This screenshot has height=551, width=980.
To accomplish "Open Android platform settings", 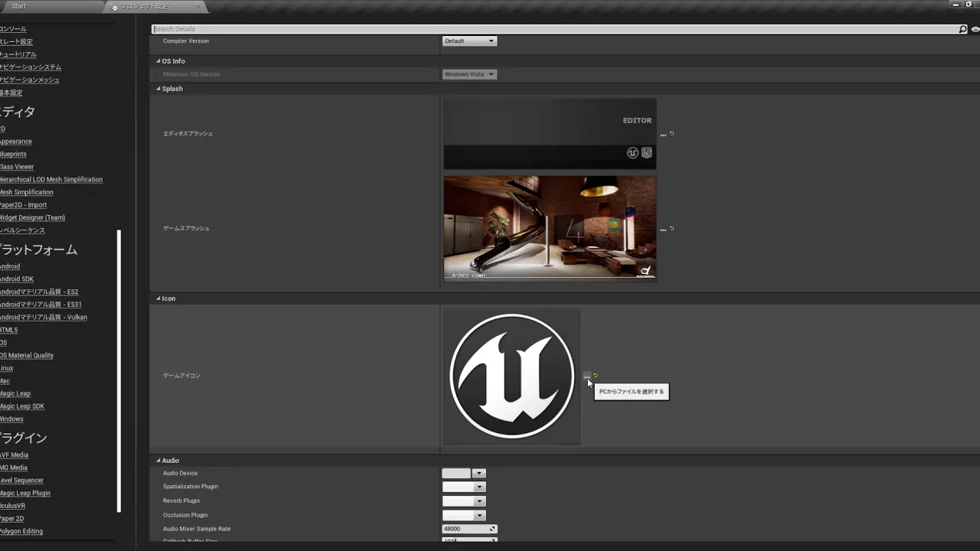I will tap(10, 266).
